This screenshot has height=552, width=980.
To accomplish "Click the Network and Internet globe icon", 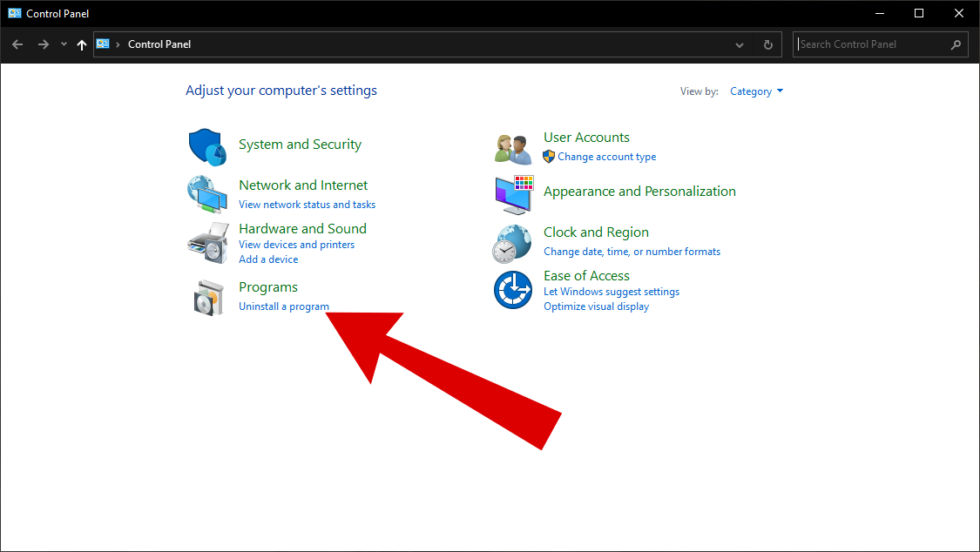I will pyautogui.click(x=207, y=194).
